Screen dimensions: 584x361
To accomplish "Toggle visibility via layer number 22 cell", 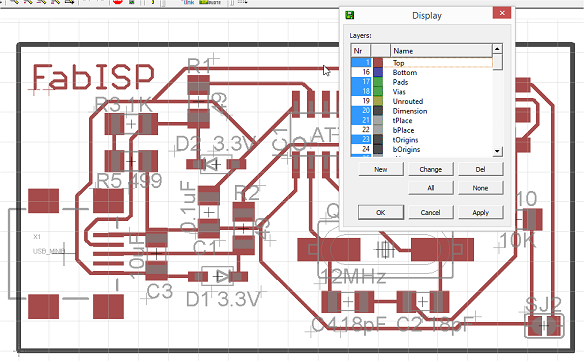I will click(361, 130).
